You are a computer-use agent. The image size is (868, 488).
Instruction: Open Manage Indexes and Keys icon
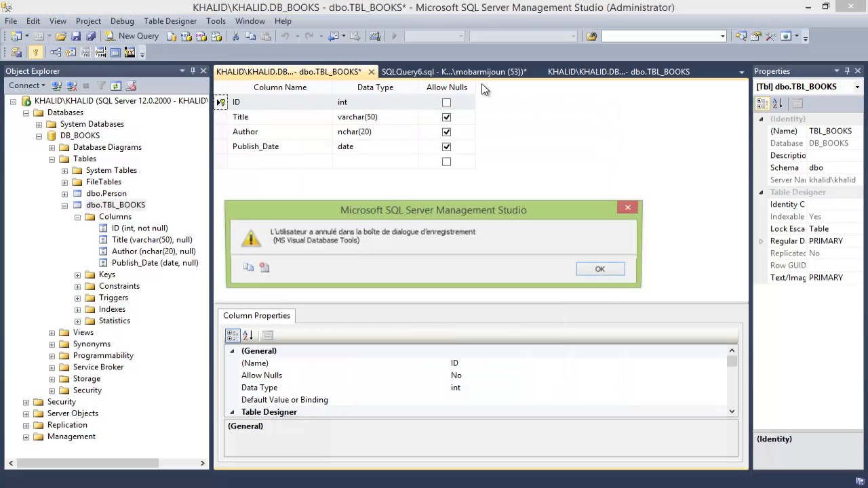[71, 52]
